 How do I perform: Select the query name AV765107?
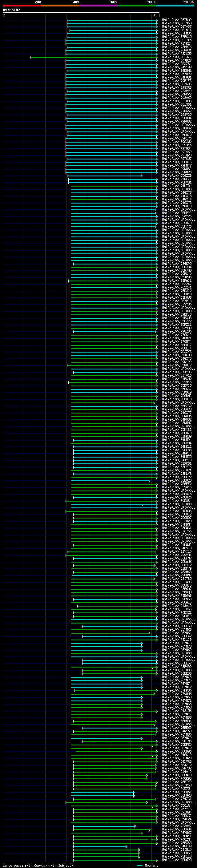pyautogui.click(x=11, y=10)
